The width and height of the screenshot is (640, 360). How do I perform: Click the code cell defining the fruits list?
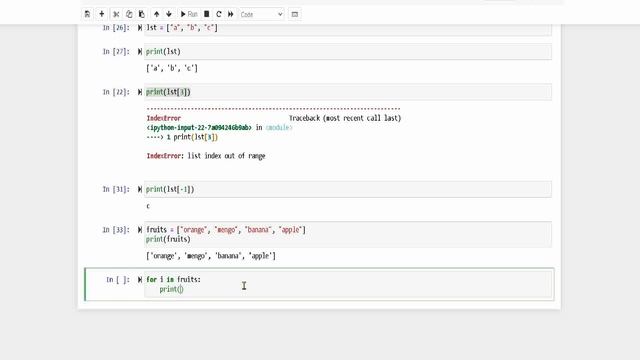[x=348, y=234]
